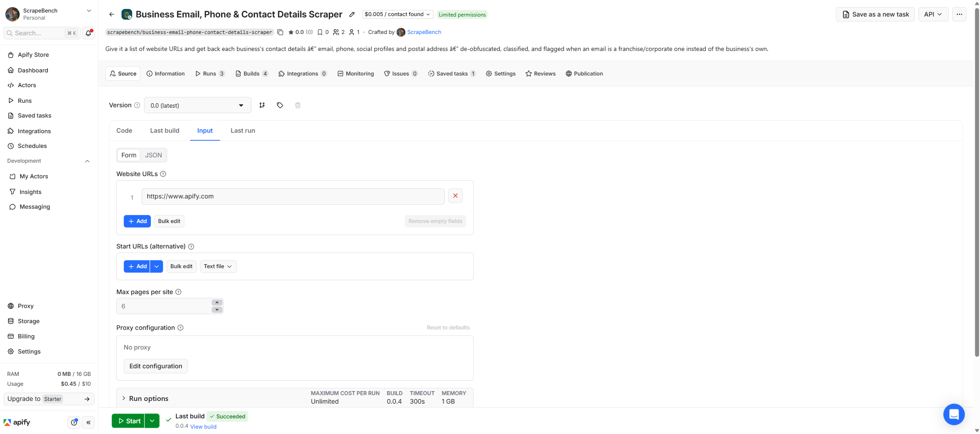Bulk edit Website URLs
The width and height of the screenshot is (980, 434).
coord(169,221)
